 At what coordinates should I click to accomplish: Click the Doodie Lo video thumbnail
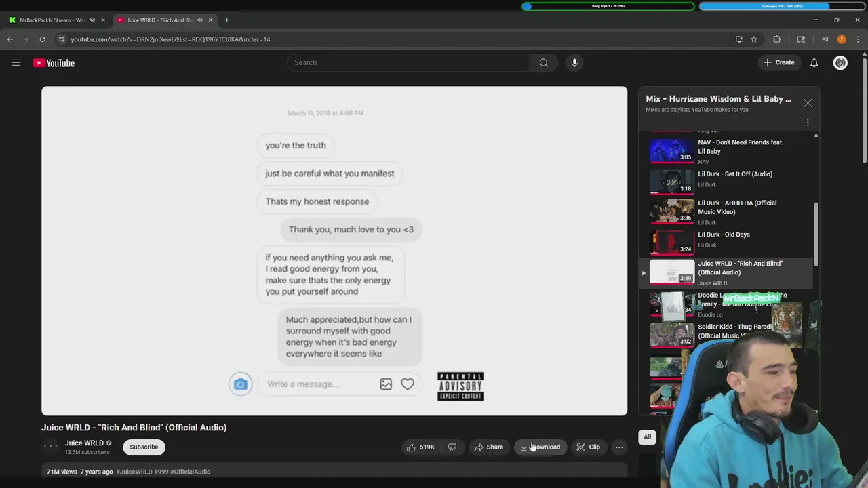[672, 305]
